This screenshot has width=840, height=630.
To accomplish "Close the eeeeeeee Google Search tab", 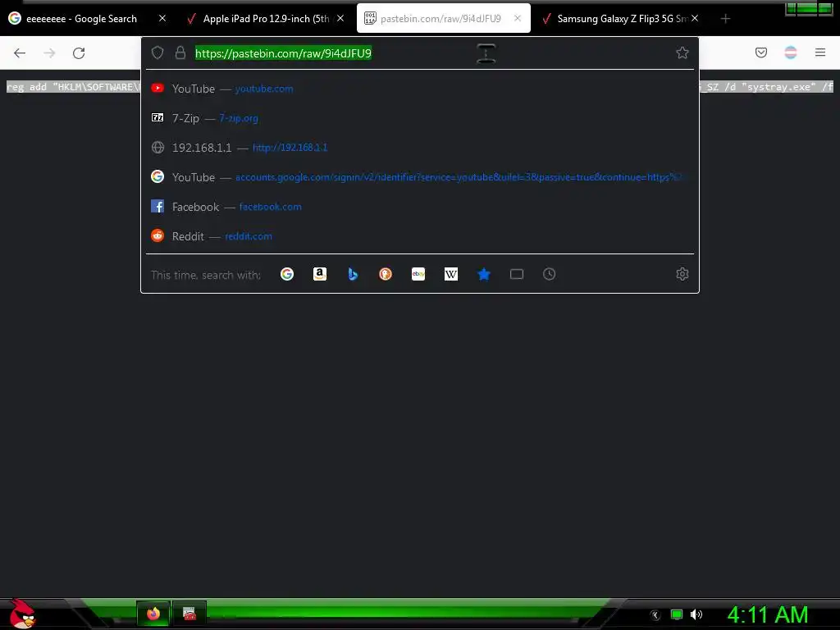I will (x=162, y=18).
